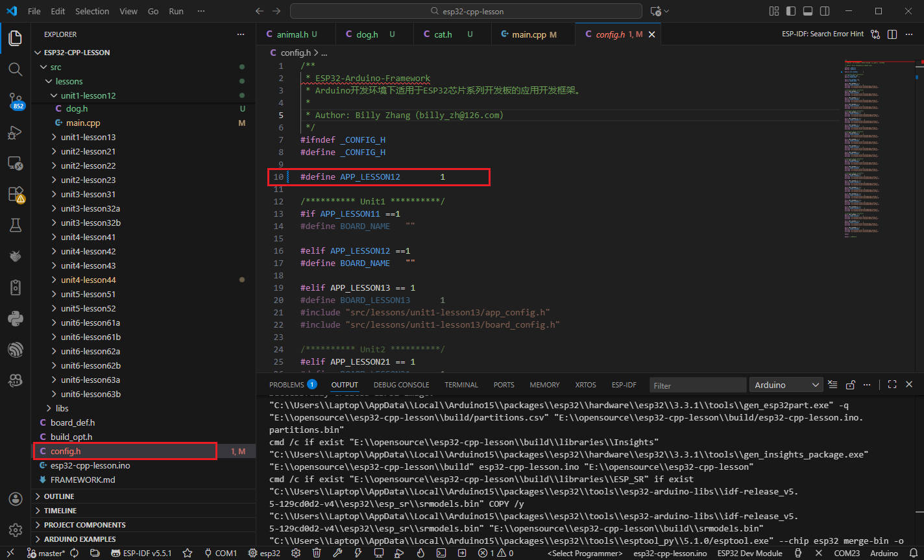Image resolution: width=924 pixels, height=560 pixels.
Task: Click Select Programmer in status bar
Action: (585, 553)
